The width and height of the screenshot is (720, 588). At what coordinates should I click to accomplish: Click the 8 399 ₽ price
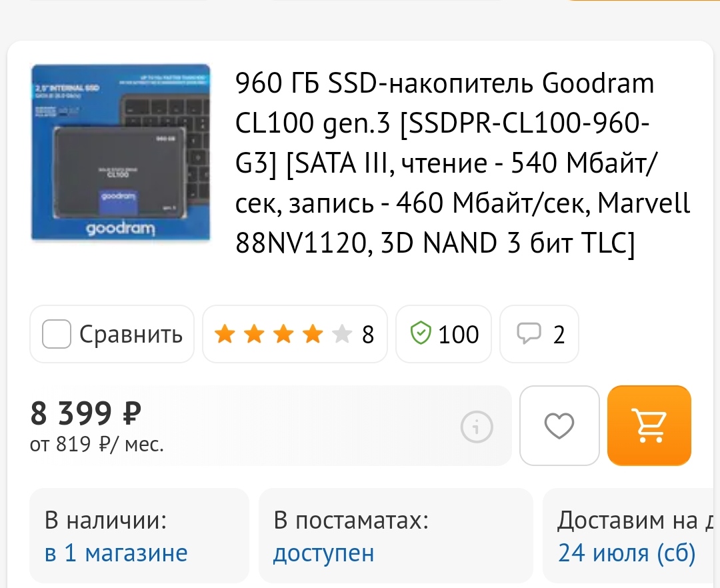(x=86, y=414)
